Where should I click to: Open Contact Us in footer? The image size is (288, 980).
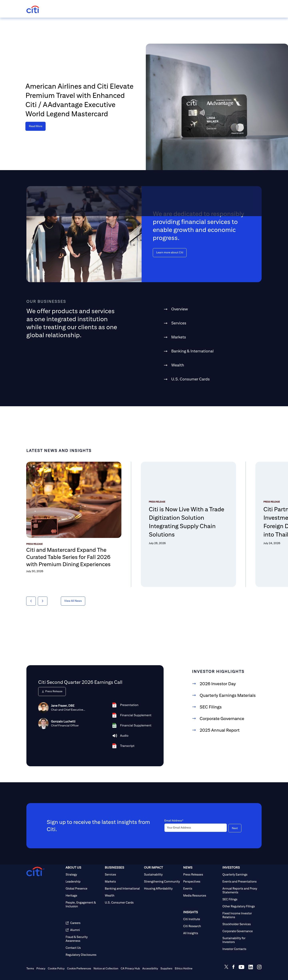coord(73,948)
